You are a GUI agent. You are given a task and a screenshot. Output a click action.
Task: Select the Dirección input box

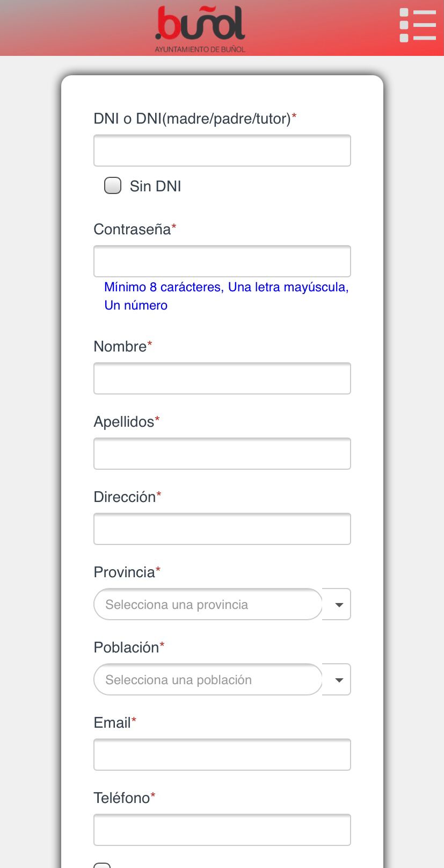(x=222, y=529)
